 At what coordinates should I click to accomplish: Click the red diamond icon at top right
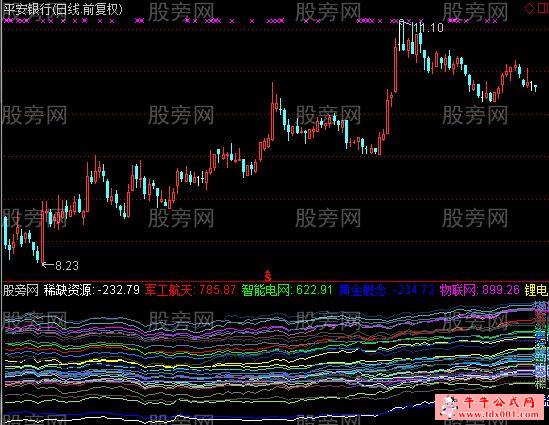coord(530,8)
